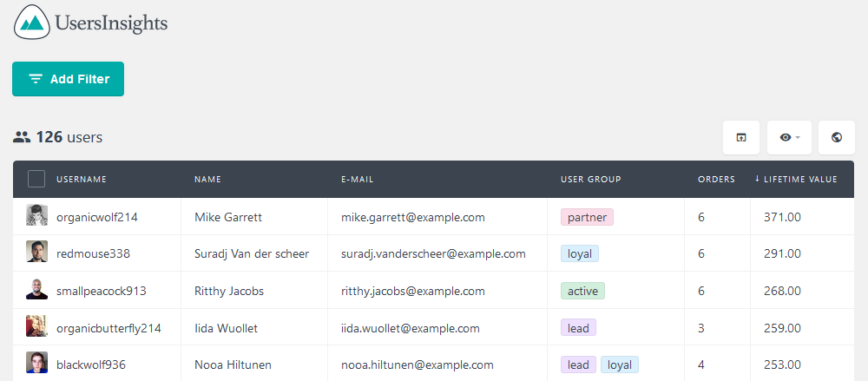868x381 pixels.
Task: Sort by the Name column header
Action: (x=207, y=180)
